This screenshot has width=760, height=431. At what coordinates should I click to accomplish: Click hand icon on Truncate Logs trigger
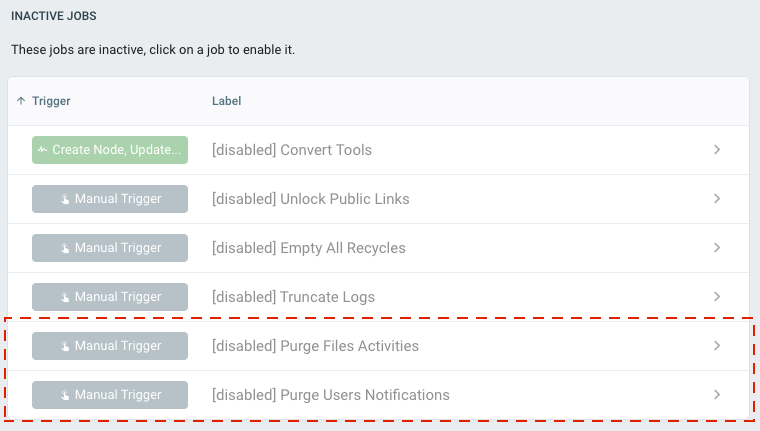pyautogui.click(x=65, y=297)
